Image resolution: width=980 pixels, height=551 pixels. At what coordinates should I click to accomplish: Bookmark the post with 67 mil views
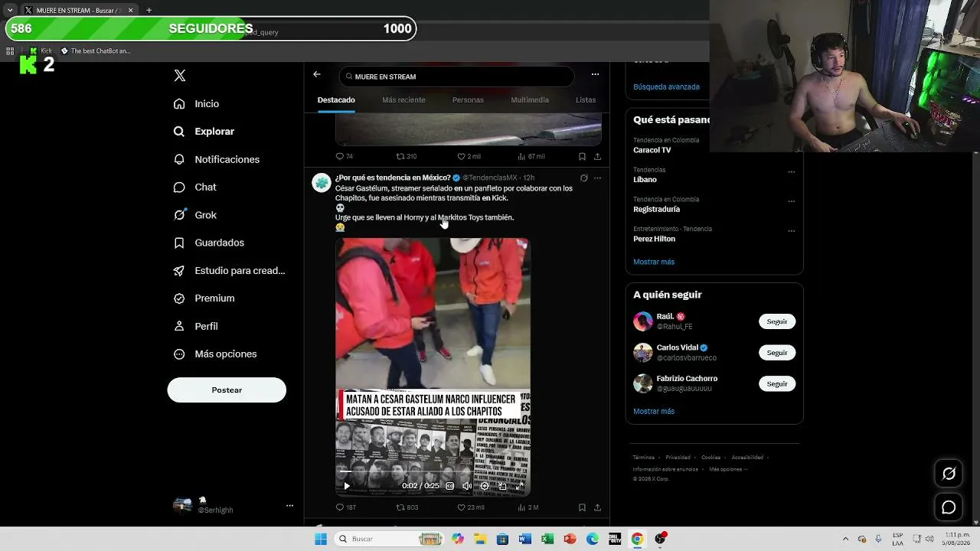[x=582, y=156]
